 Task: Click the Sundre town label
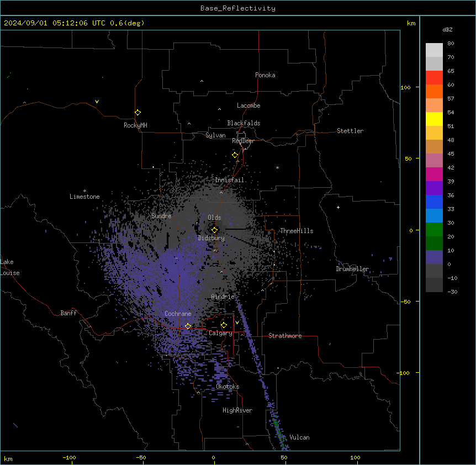click(x=161, y=216)
